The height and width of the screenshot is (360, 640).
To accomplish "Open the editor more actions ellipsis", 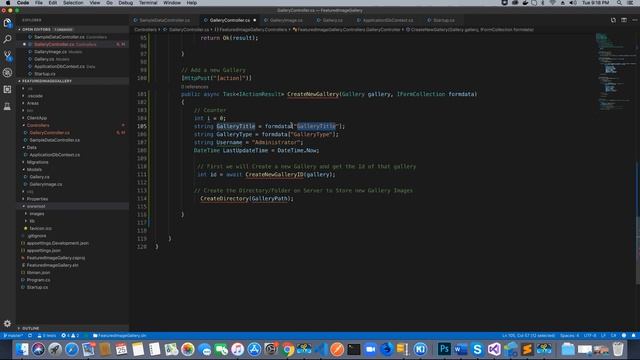I will click(x=634, y=20).
